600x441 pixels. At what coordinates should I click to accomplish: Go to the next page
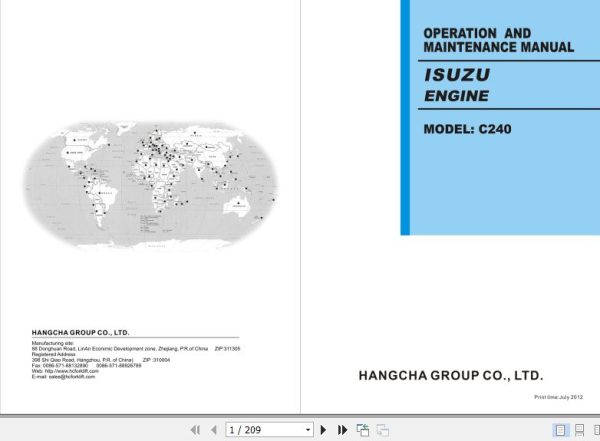coord(323,430)
